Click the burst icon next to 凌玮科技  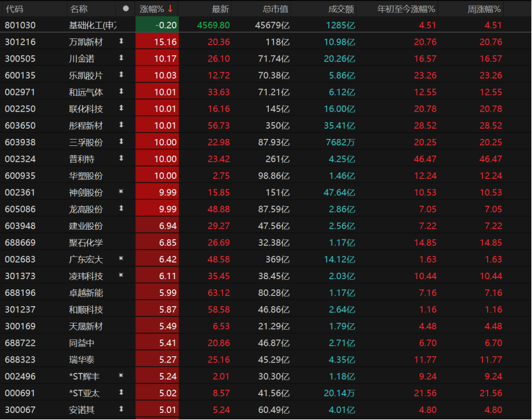click(121, 275)
